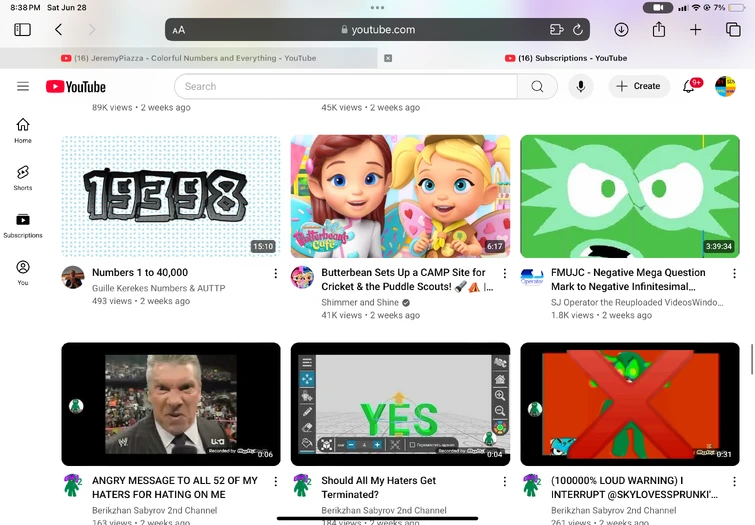Open the ANGRY MESSAGE video thumbnail
This screenshot has height=525, width=755.
[x=171, y=404]
